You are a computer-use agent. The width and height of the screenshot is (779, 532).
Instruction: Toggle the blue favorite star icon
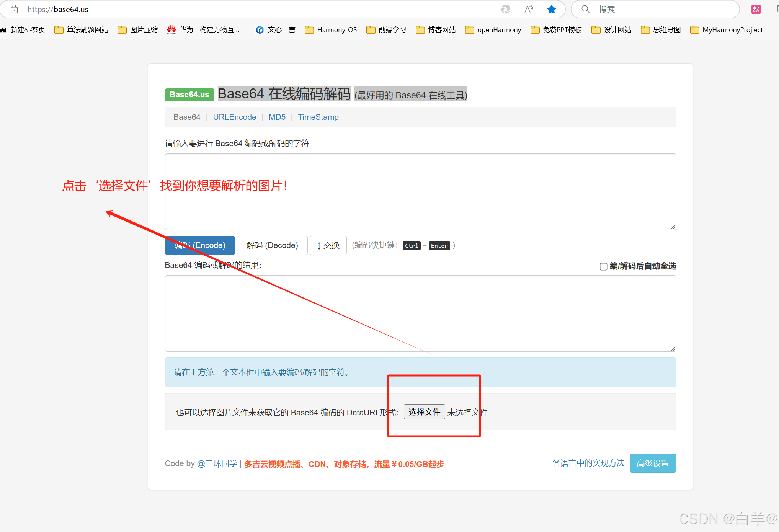[x=551, y=9]
